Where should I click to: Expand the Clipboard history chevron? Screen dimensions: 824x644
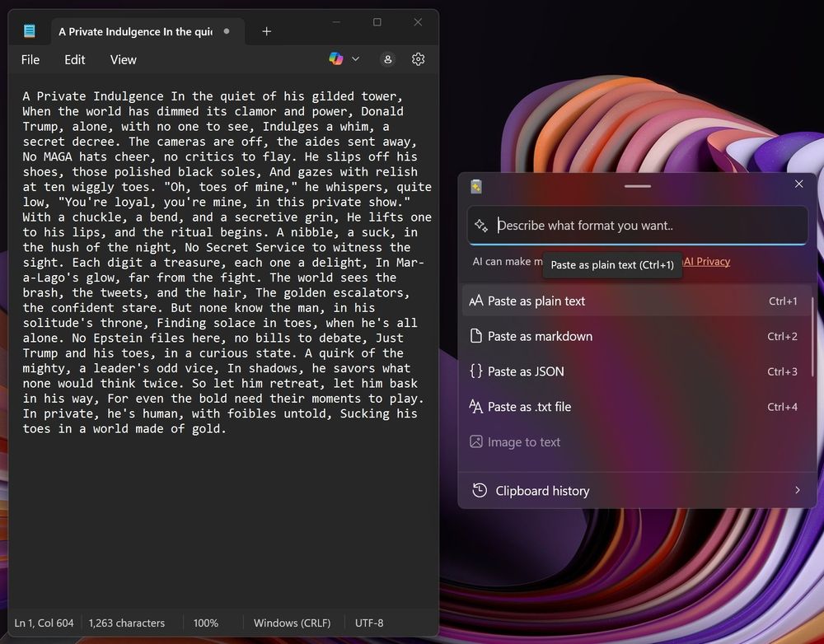[797, 490]
